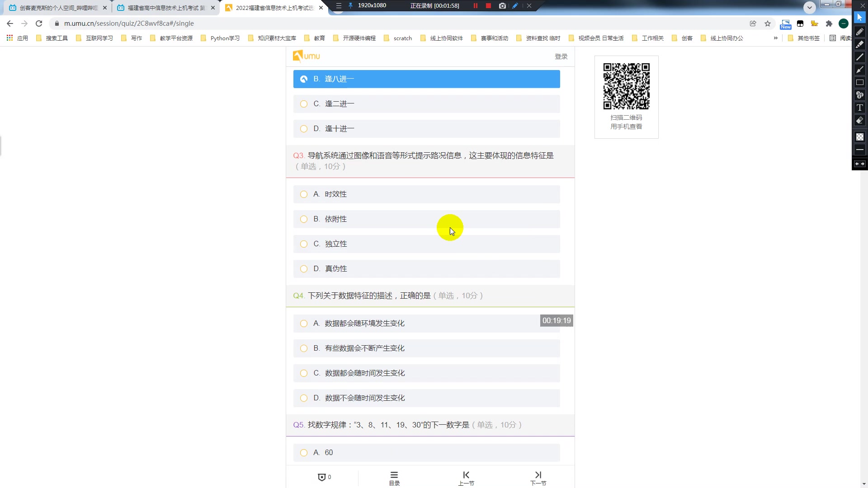The height and width of the screenshot is (488, 868).
Task: Choose Q3 answer B 依附性
Action: (x=426, y=219)
